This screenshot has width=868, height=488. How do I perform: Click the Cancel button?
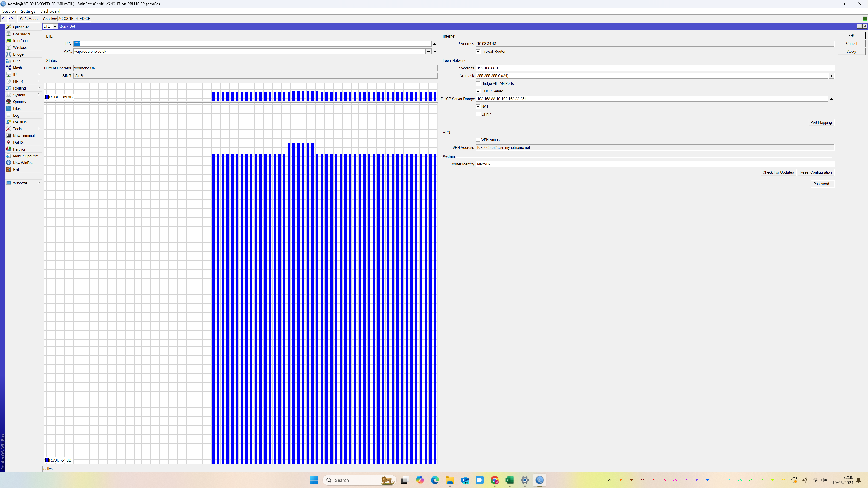coord(851,43)
